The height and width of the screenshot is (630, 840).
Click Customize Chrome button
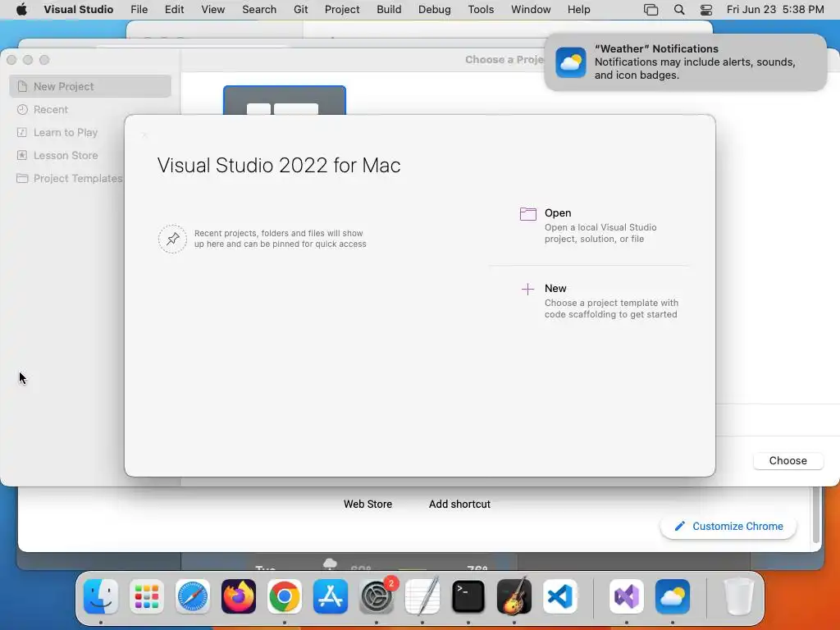(x=728, y=526)
